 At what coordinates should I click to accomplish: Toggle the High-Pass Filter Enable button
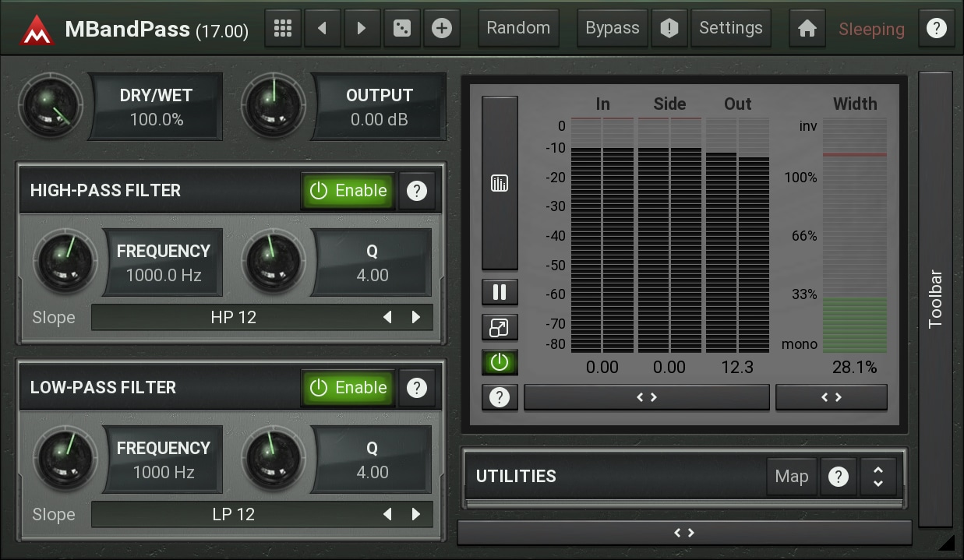[x=348, y=191]
